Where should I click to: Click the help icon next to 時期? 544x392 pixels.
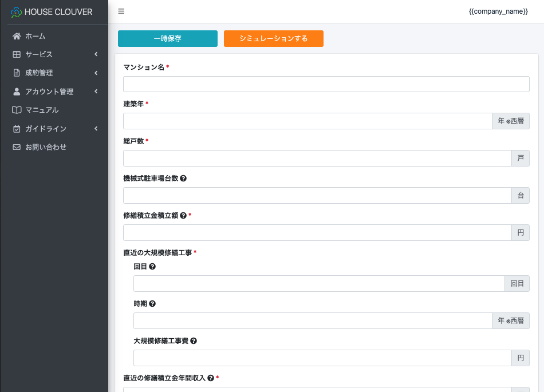152,304
